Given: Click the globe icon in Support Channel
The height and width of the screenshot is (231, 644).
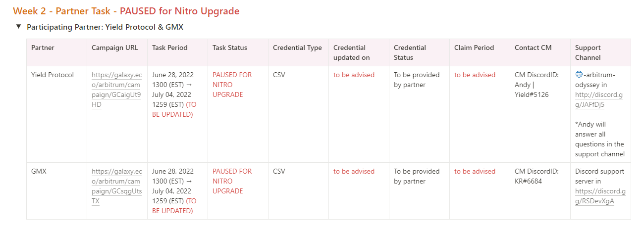Looking at the screenshot, I should click(579, 75).
